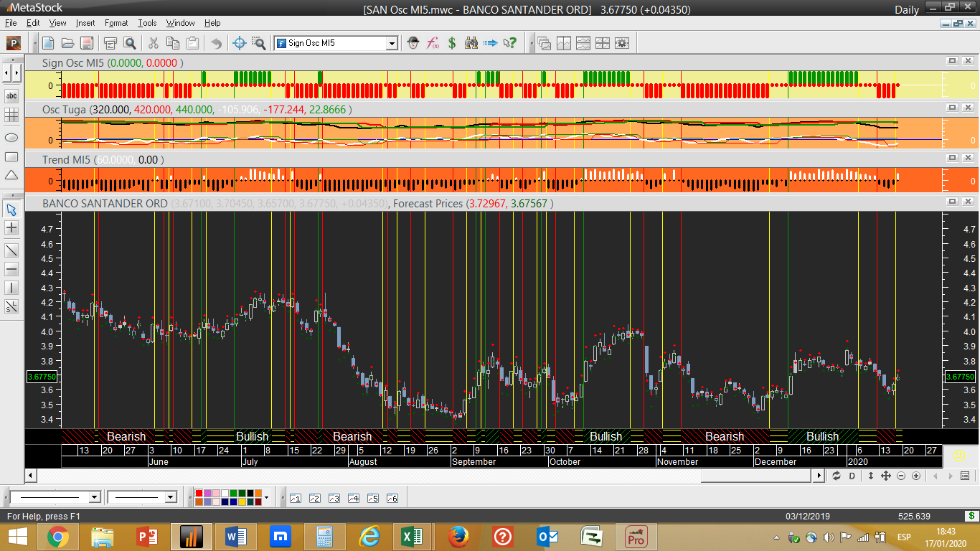The image size is (980, 551).
Task: Select the crosshair data window tool
Action: [x=240, y=43]
